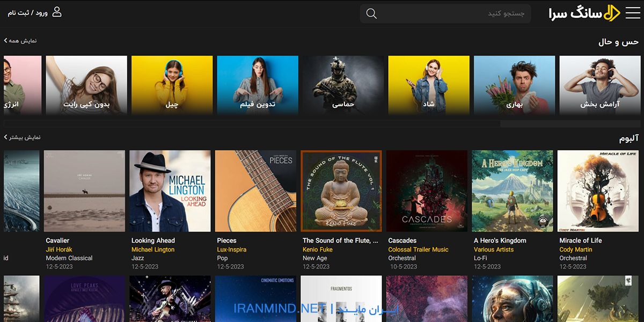The width and height of the screenshot is (644, 322).
Task: Open the Cavalier album title
Action: coord(57,240)
